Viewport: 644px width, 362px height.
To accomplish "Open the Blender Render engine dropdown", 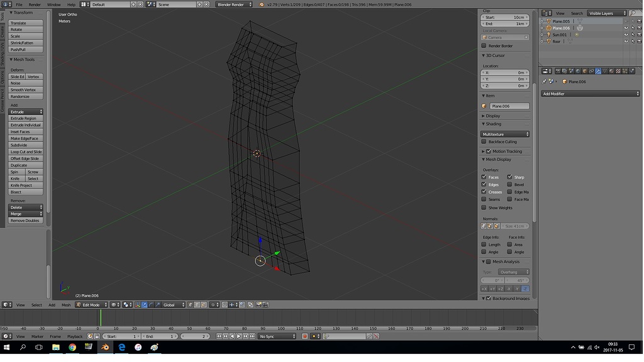I will pos(234,4).
